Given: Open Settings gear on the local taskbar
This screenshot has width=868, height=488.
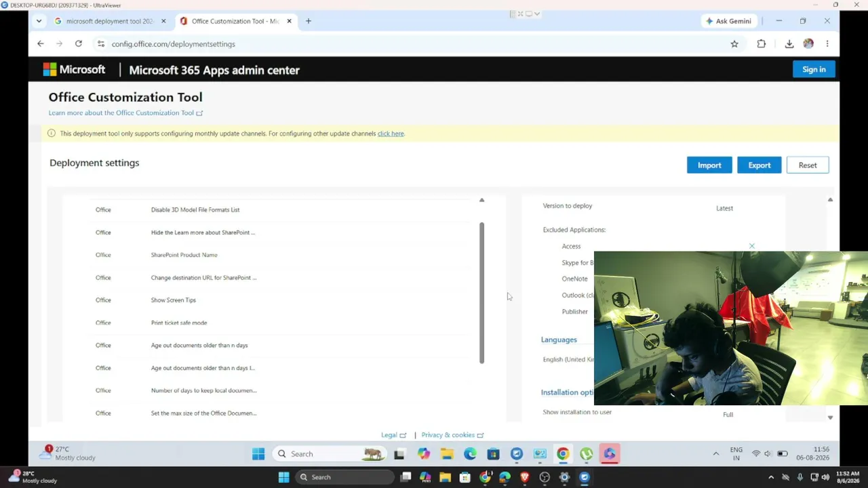Looking at the screenshot, I should (x=564, y=477).
